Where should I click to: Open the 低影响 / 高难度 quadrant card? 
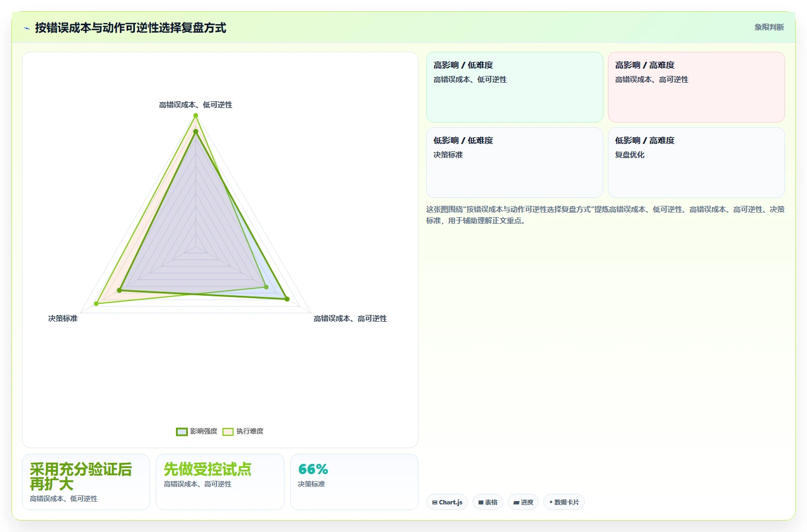click(696, 163)
